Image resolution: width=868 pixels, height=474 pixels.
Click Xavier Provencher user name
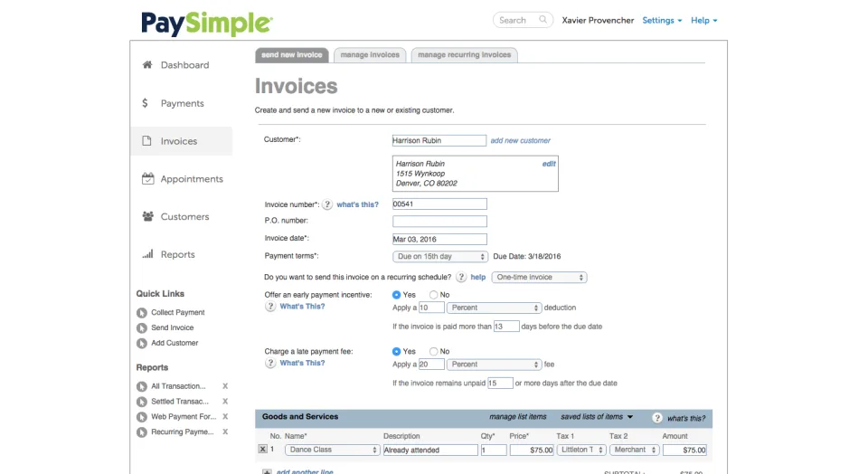coord(598,20)
